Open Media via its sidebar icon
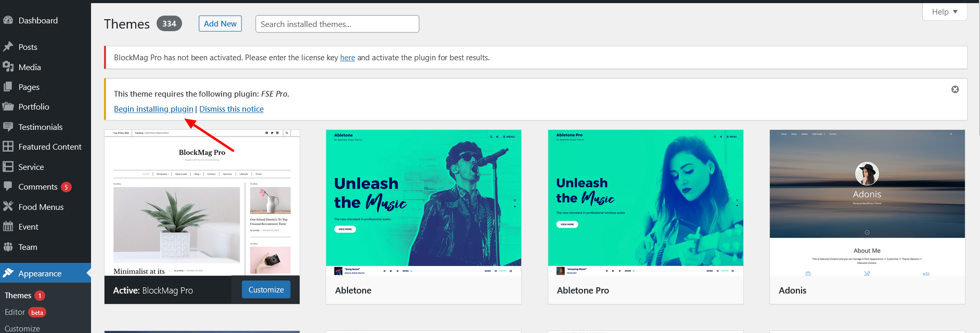The image size is (980, 333). click(8, 67)
